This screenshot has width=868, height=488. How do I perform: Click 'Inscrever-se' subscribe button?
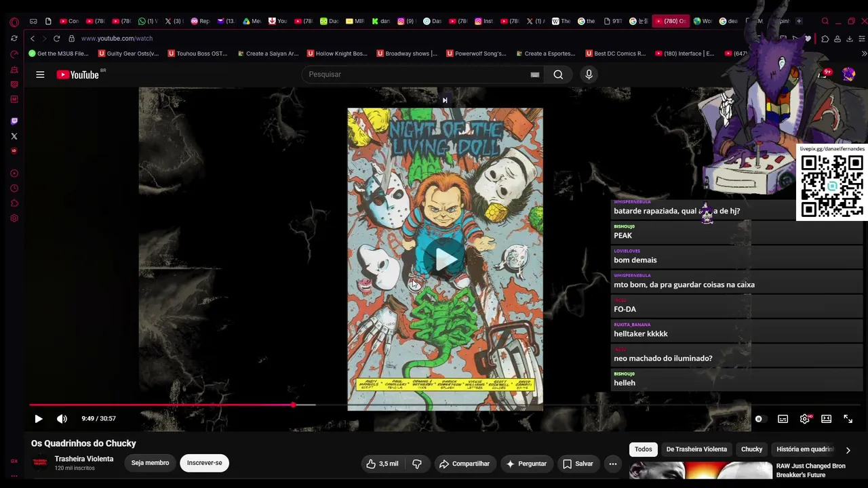click(204, 463)
